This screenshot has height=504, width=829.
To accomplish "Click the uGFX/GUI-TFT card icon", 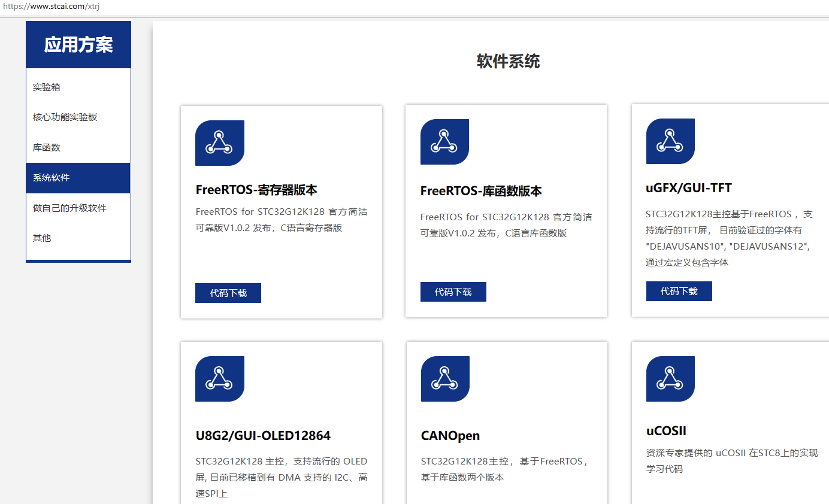I will [x=670, y=141].
